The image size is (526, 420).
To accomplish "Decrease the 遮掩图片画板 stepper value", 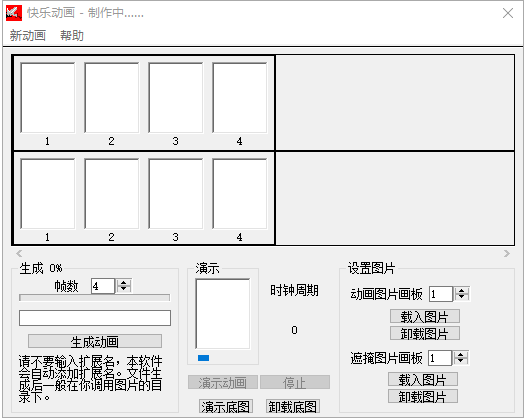I will [x=461, y=361].
